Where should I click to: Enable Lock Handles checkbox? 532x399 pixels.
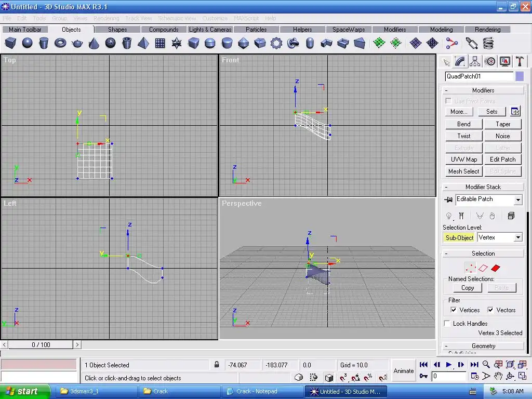447,323
